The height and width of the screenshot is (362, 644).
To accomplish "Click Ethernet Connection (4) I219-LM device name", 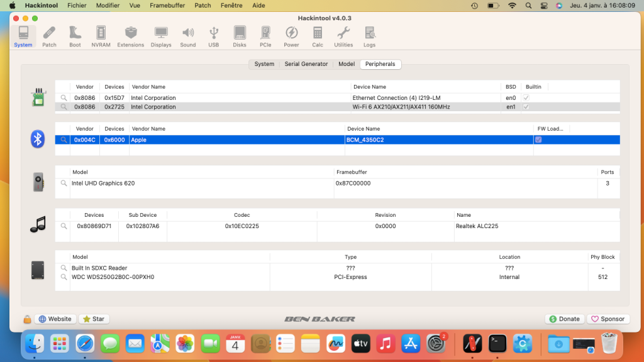I will click(396, 97).
